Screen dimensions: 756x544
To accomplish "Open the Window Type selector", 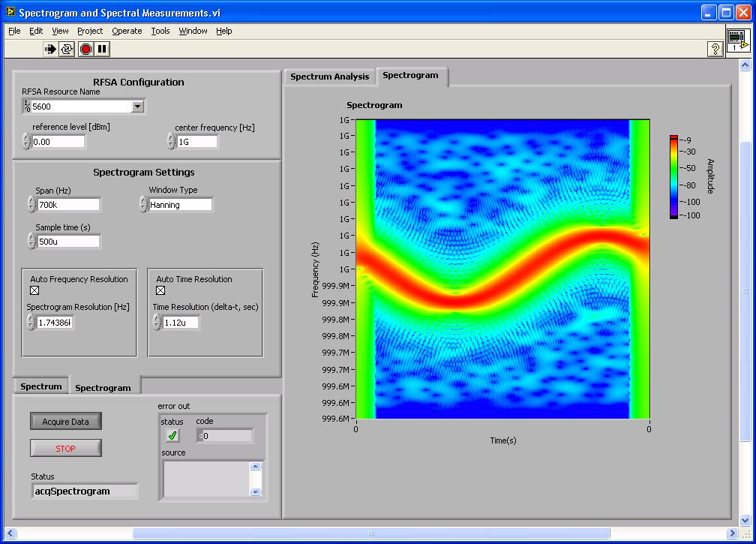I will click(180, 205).
